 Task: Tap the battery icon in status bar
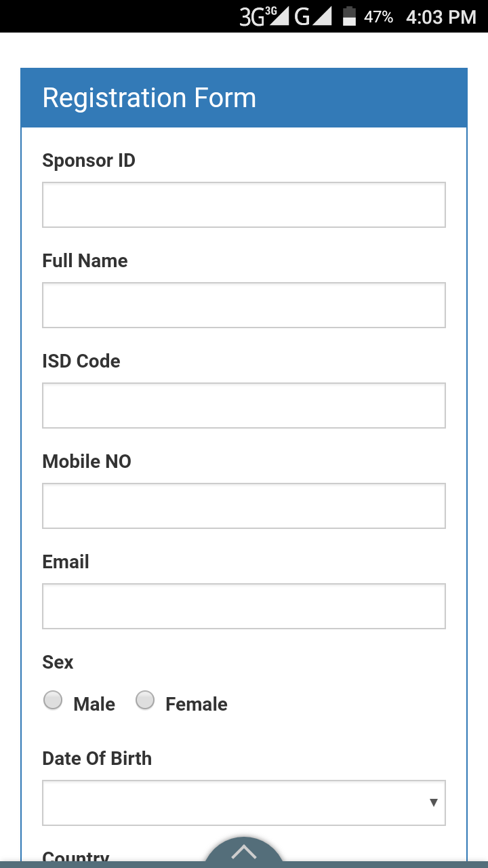pos(349,16)
